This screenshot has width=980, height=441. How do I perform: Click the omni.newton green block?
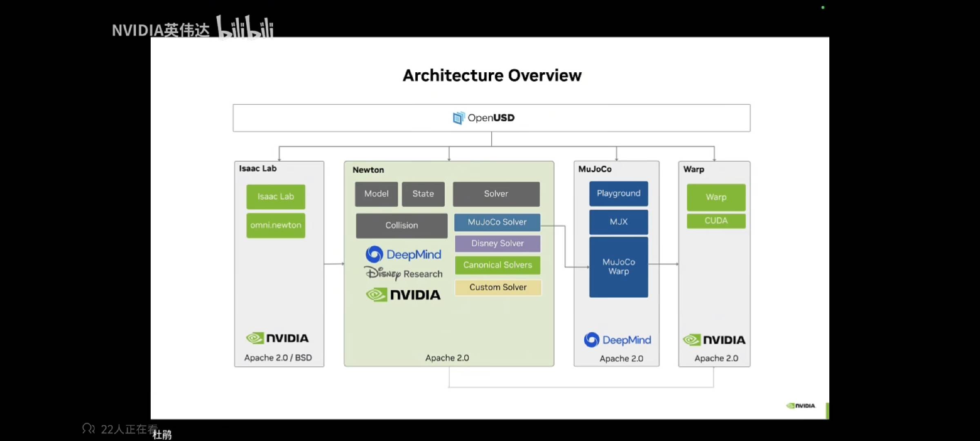276,225
